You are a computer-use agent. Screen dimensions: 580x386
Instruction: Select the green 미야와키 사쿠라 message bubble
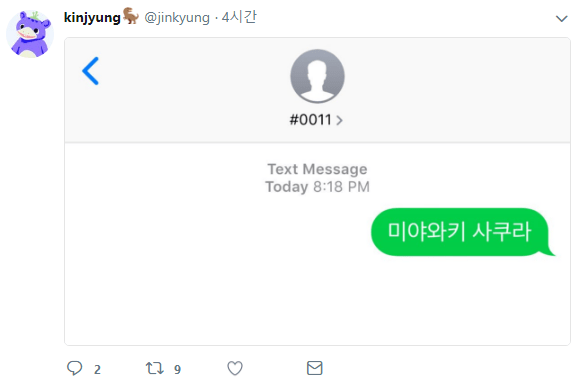tap(462, 232)
